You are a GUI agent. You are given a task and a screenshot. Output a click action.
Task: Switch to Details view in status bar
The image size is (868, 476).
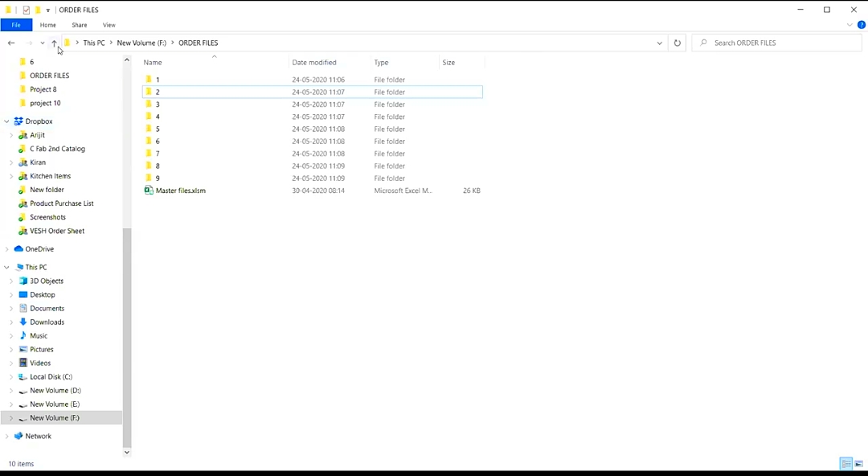click(846, 463)
